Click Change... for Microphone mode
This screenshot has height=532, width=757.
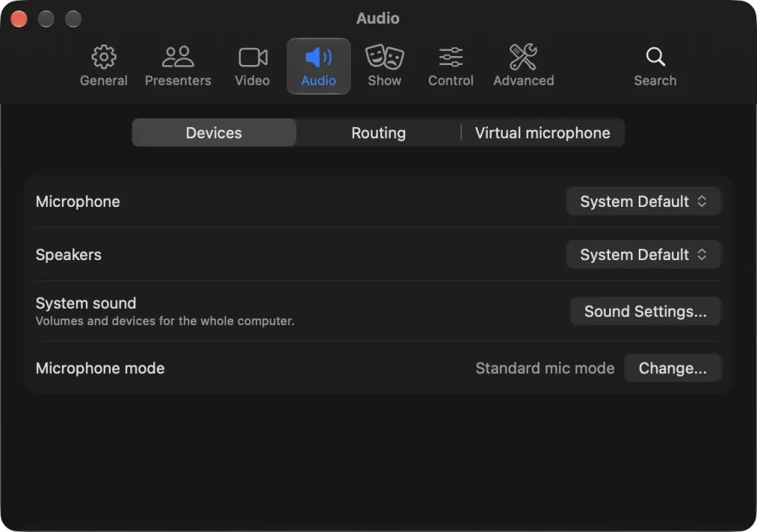point(673,369)
